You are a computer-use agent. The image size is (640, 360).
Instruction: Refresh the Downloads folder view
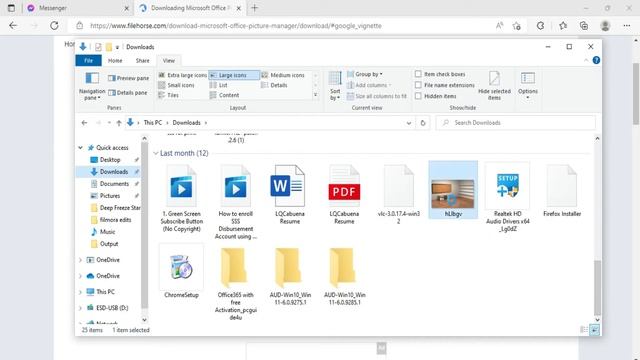point(423,123)
